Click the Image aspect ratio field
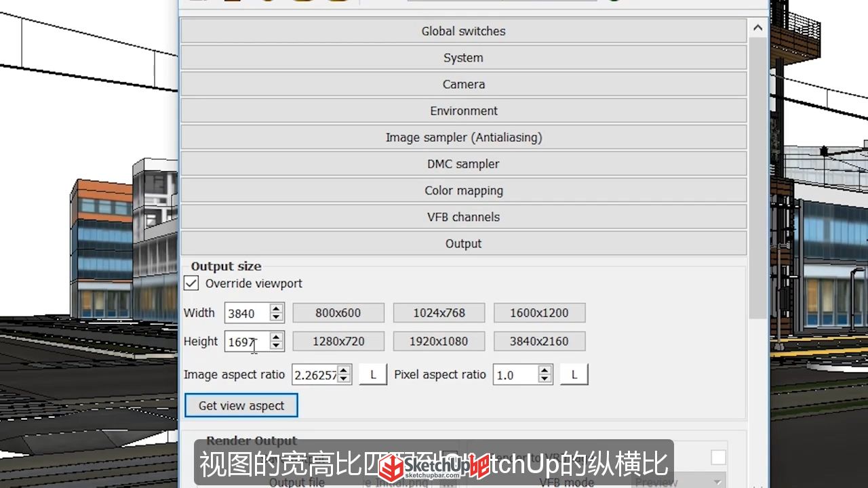Screen dimensions: 868x488 coord(315,375)
